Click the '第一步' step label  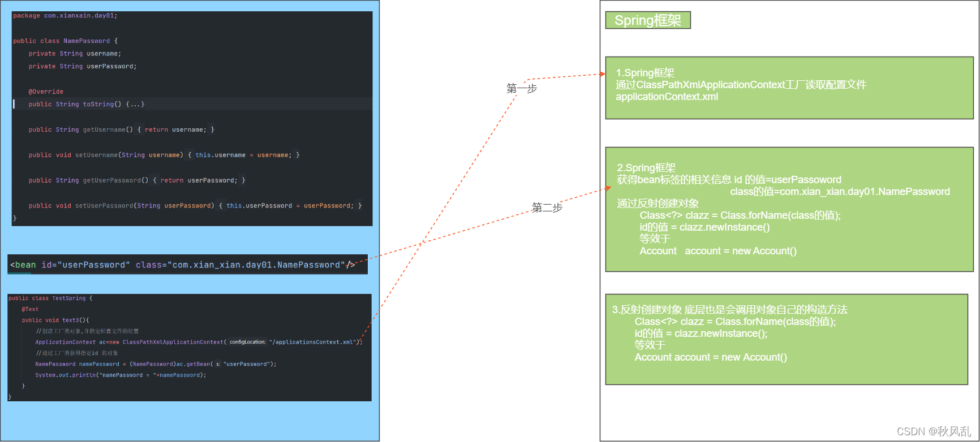(x=522, y=88)
